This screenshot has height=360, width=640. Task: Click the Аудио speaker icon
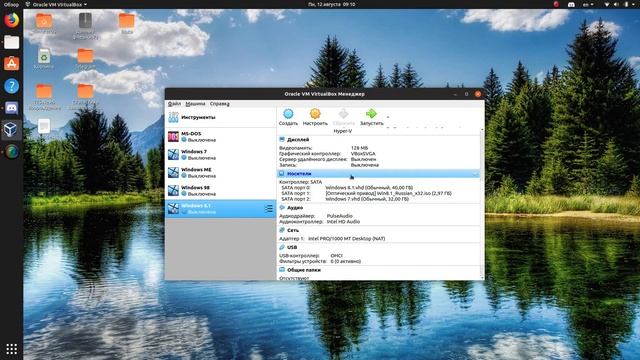pos(282,207)
